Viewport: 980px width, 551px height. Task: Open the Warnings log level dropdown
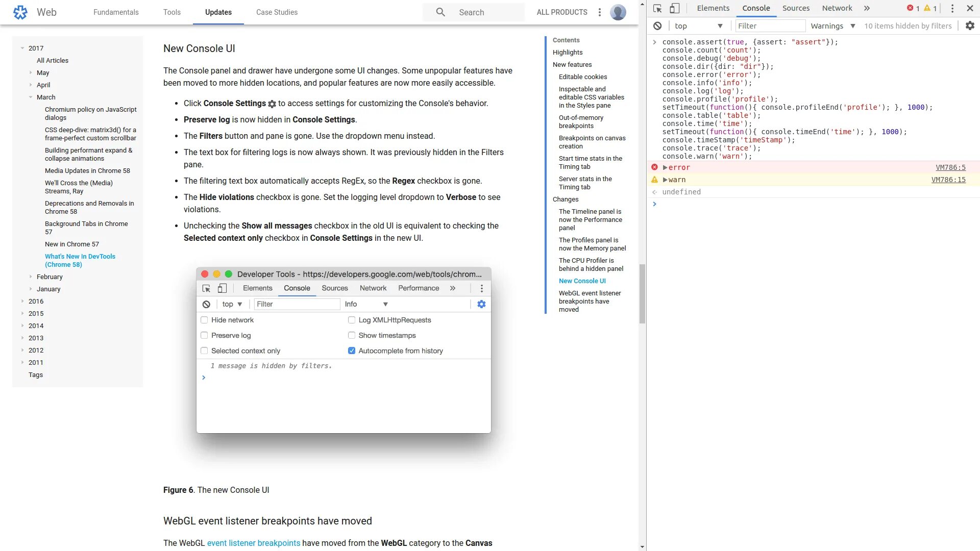[832, 26]
